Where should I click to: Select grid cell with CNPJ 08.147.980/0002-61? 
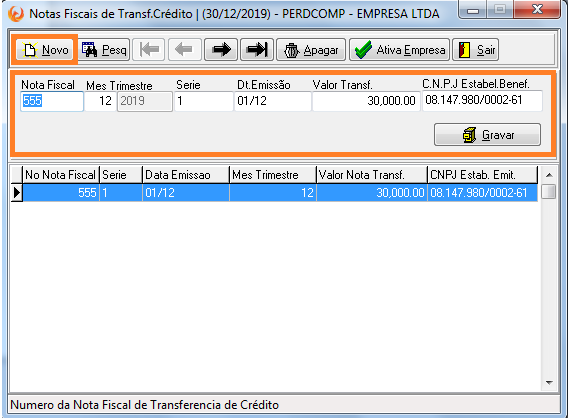[482, 193]
